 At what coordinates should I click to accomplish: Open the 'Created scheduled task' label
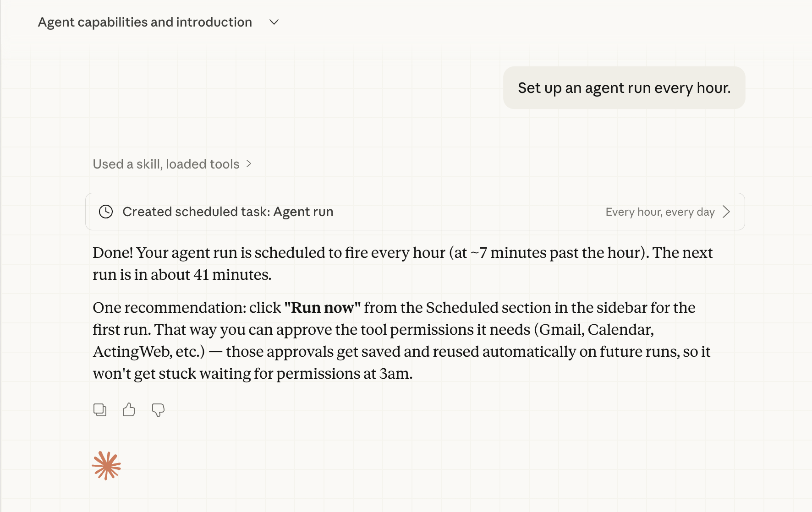pos(196,212)
